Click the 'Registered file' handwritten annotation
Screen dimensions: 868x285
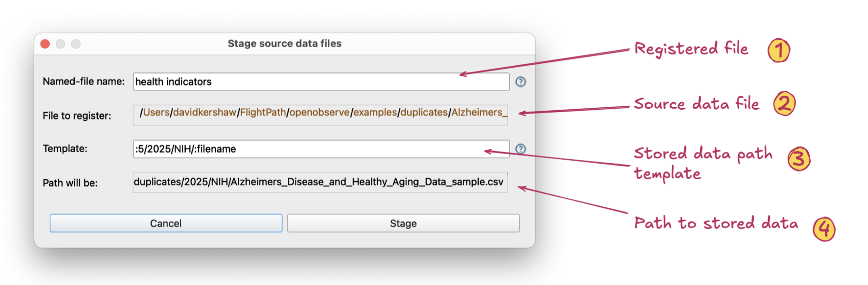pyautogui.click(x=691, y=49)
